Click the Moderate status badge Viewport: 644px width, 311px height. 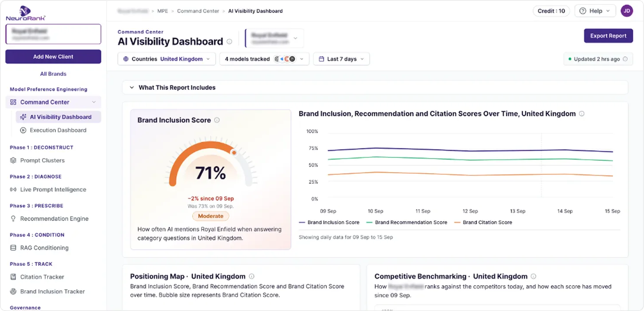[x=210, y=216]
